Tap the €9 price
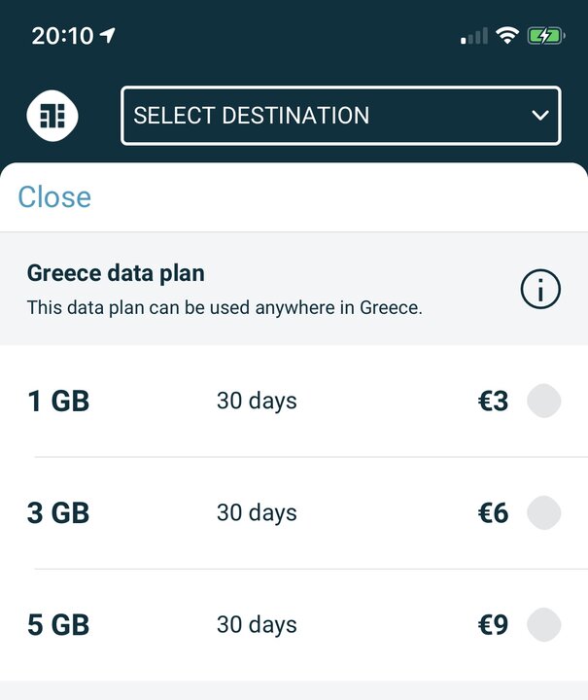 (x=493, y=625)
